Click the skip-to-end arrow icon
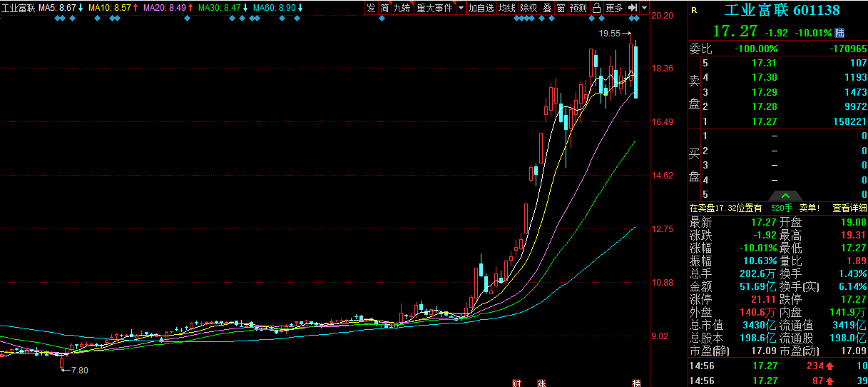Screen dimensions: 868x387 (x=632, y=8)
